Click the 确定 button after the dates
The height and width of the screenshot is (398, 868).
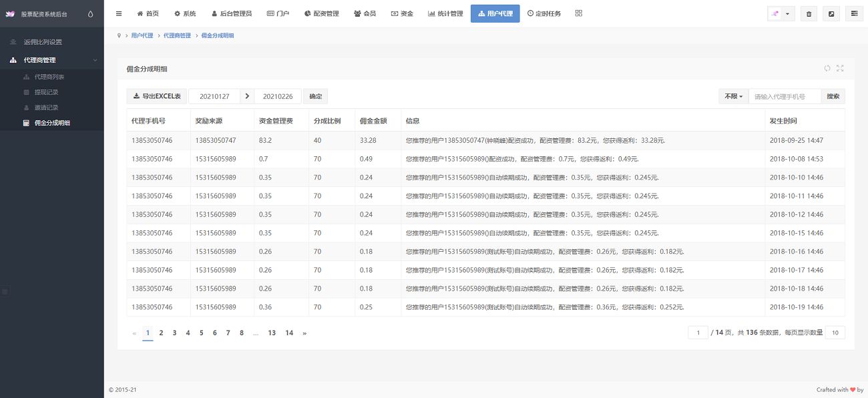[315, 96]
